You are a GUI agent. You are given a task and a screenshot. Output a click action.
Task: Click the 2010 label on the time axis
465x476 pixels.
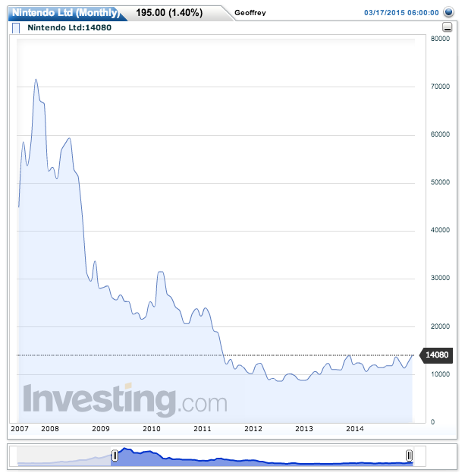pyautogui.click(x=152, y=429)
